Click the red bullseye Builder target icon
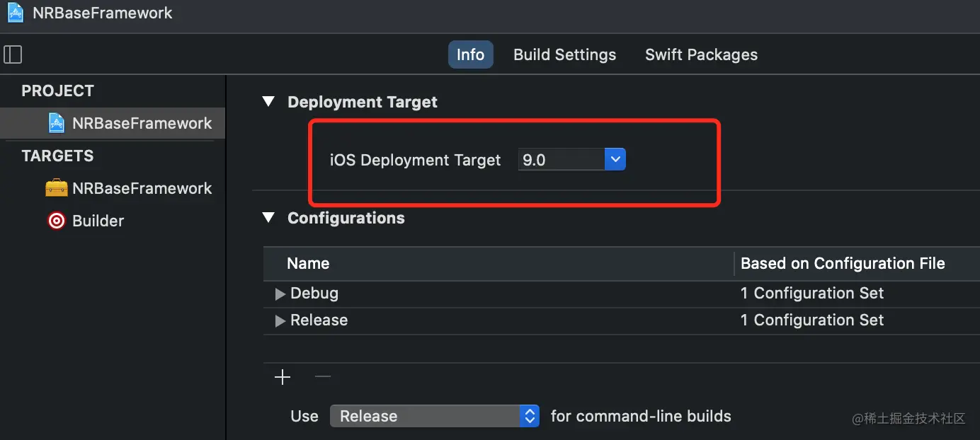 57,221
